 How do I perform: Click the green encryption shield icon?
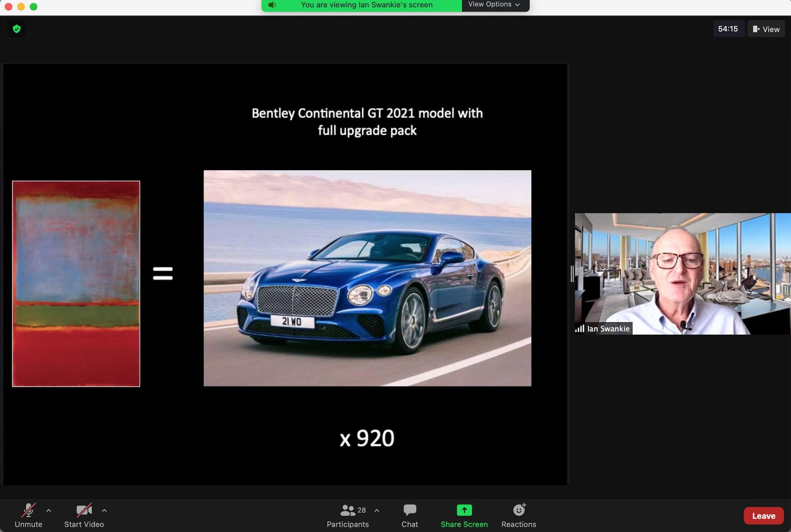point(17,29)
